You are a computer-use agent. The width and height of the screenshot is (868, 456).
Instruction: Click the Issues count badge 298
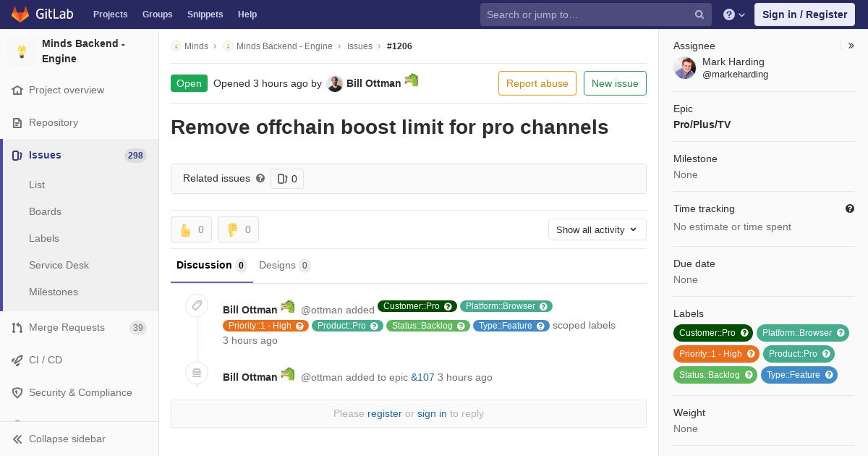(x=135, y=156)
